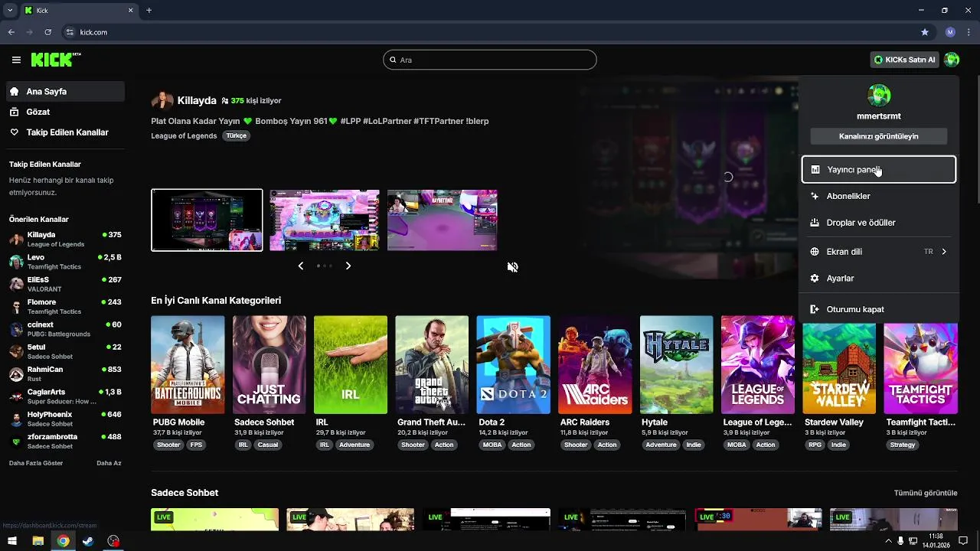Open the hamburger sidebar menu

[16, 60]
